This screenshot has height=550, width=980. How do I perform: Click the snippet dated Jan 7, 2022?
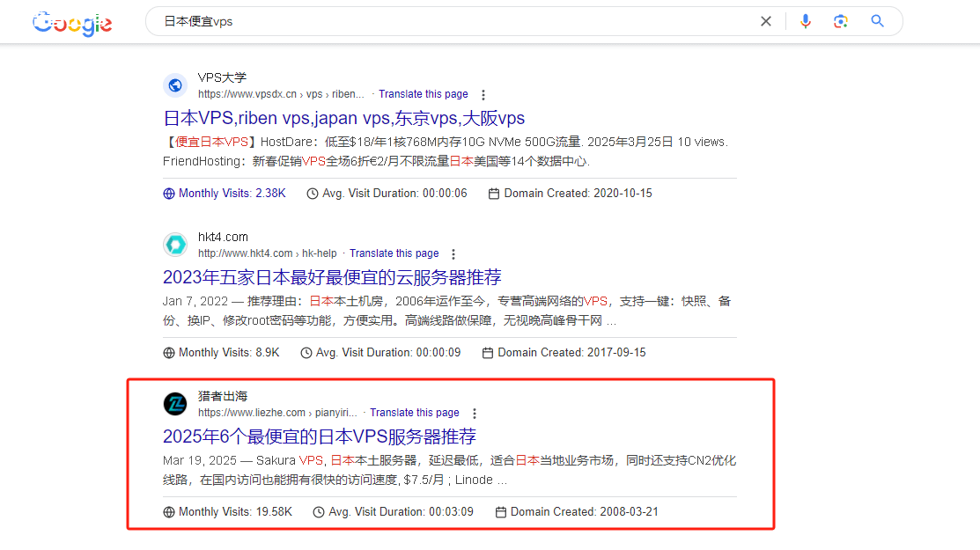[449, 311]
